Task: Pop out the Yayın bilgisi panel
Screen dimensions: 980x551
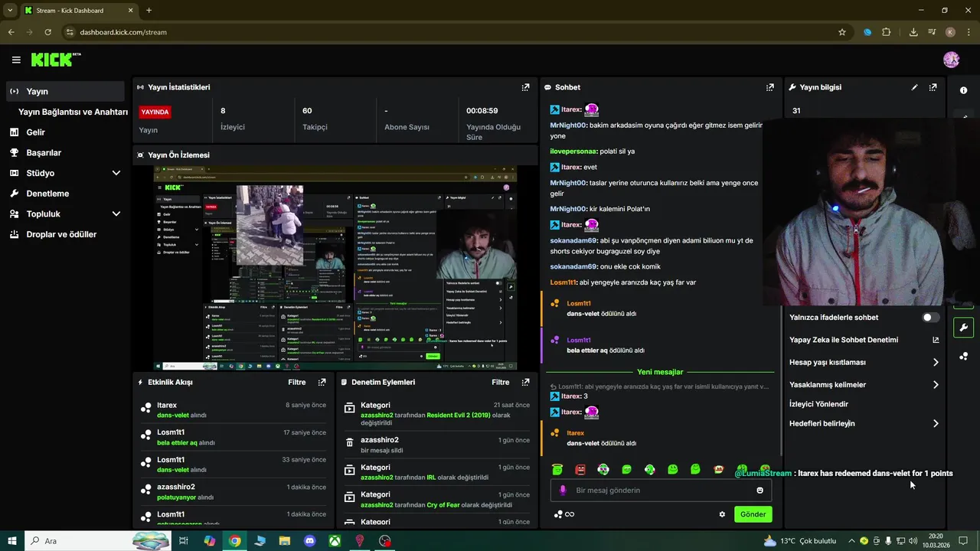Action: click(933, 87)
